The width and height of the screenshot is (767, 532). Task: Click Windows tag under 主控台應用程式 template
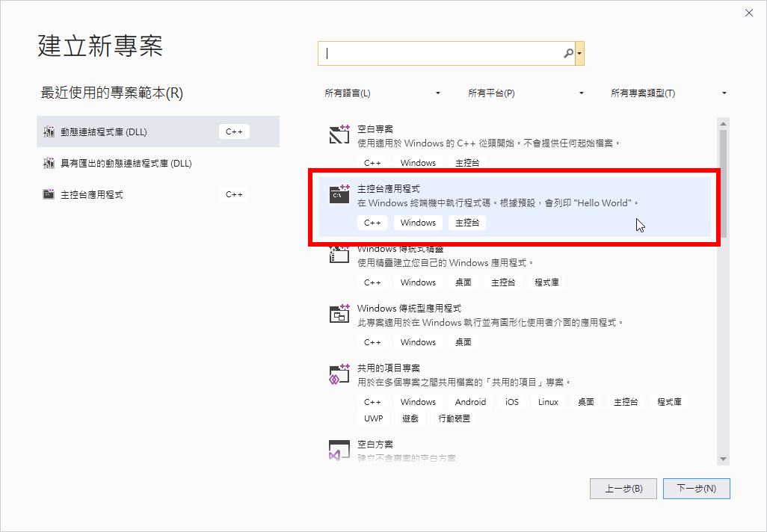tap(418, 223)
